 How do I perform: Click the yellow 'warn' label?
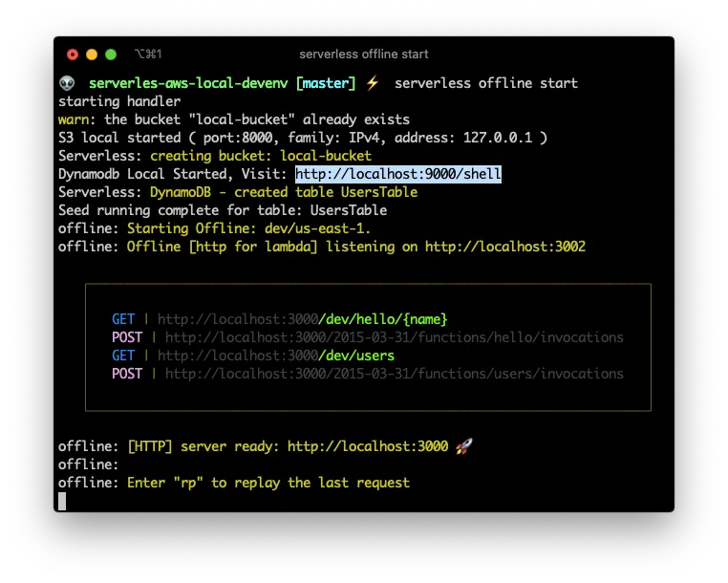pyautogui.click(x=74, y=119)
